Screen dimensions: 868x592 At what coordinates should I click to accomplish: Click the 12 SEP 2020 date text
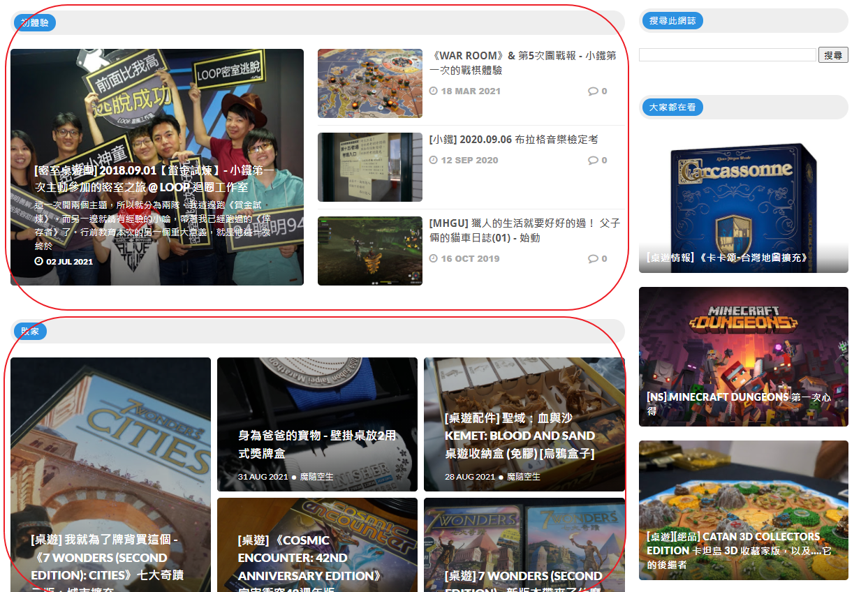[x=469, y=161]
